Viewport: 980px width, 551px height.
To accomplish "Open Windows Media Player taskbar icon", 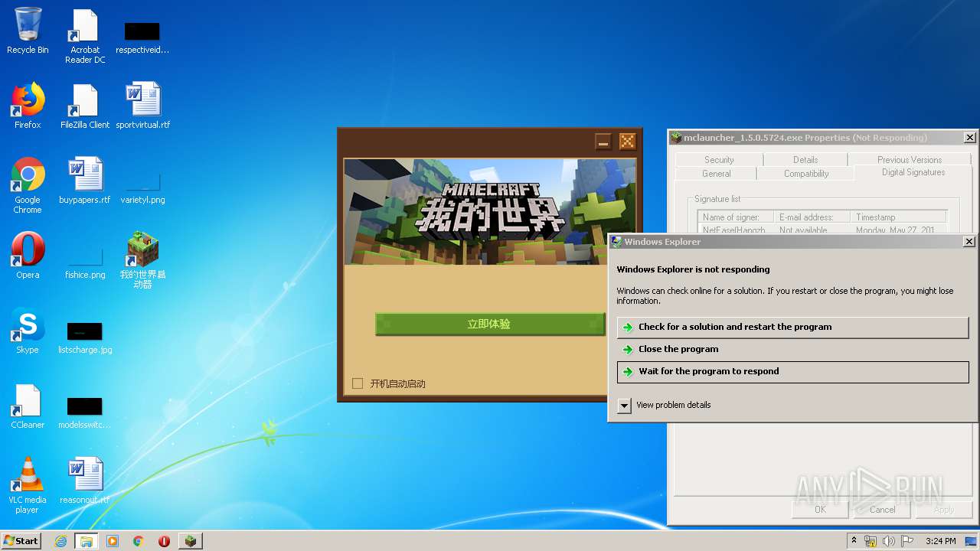I will click(x=113, y=541).
